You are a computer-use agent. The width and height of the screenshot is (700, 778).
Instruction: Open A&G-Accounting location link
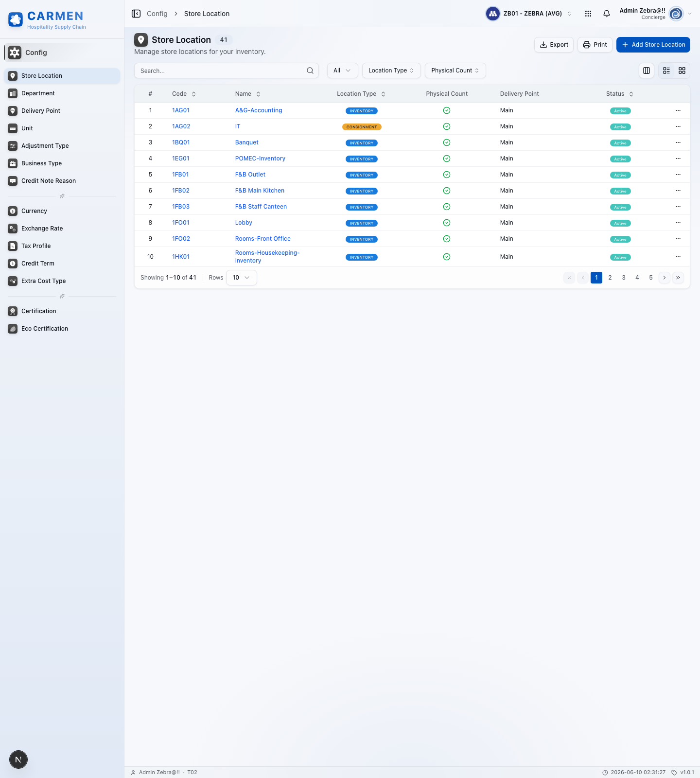point(259,110)
